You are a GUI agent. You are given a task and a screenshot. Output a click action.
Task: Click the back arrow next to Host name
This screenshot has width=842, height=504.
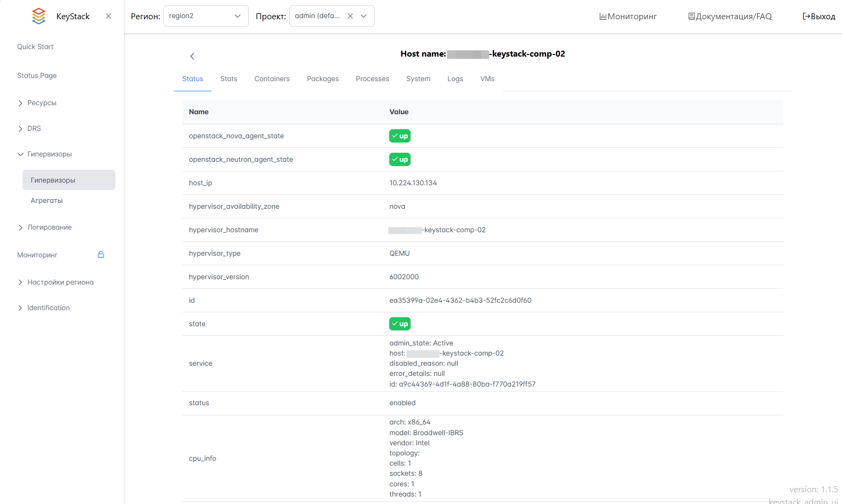click(x=192, y=56)
